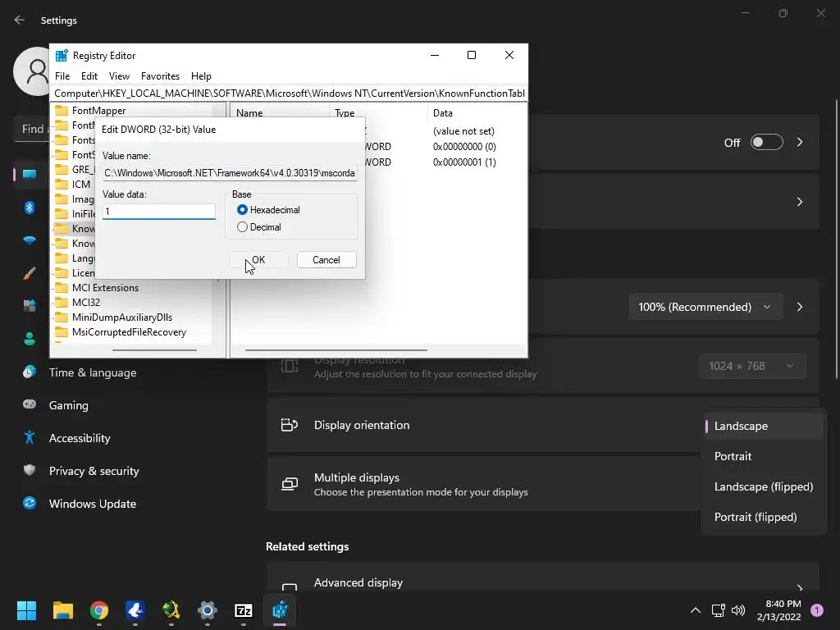
Task: Open Personalization brush icon in Settings sidebar
Action: click(x=30, y=273)
